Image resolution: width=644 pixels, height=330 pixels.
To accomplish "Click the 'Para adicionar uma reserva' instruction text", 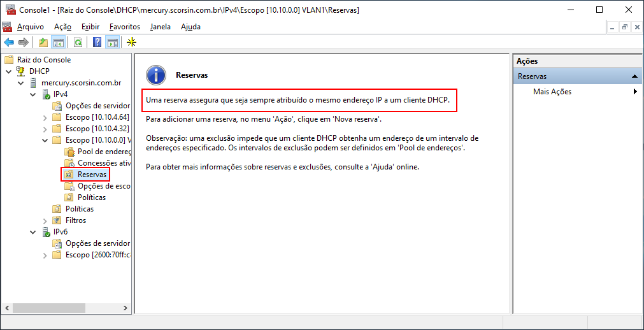I will [x=264, y=119].
